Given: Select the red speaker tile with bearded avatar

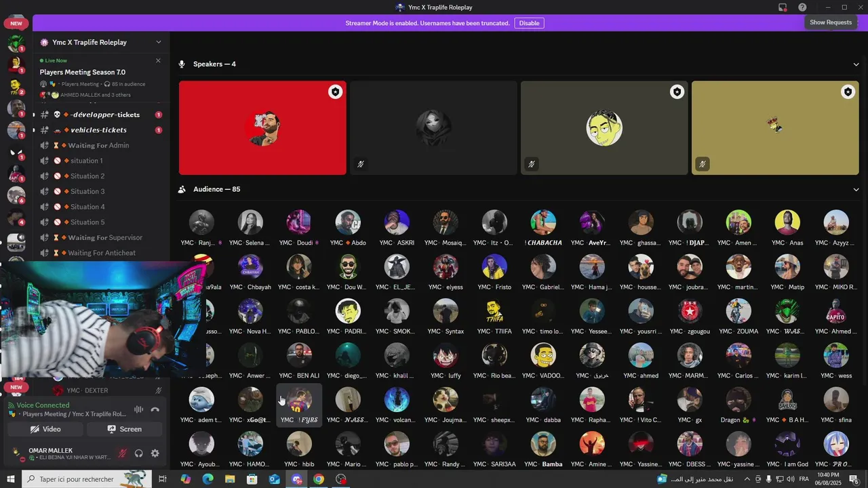Looking at the screenshot, I should pos(262,128).
